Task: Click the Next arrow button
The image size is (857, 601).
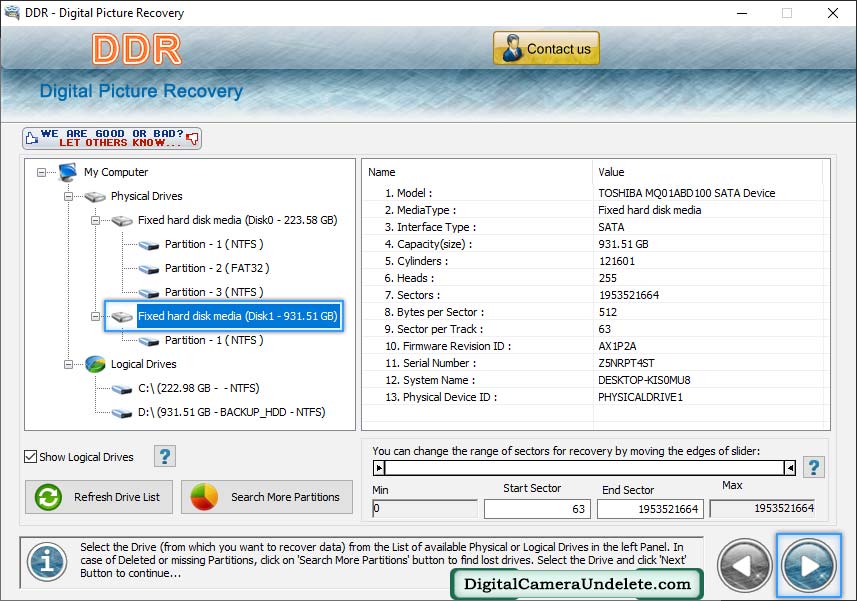Action: coord(809,565)
